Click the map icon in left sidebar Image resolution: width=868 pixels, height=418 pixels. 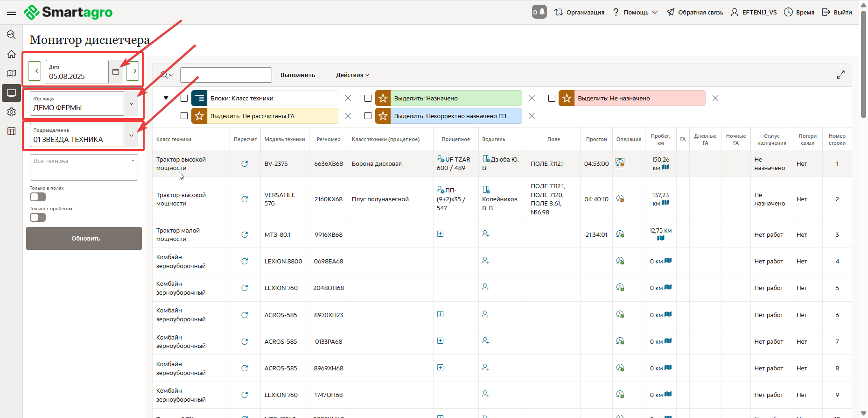click(x=11, y=73)
